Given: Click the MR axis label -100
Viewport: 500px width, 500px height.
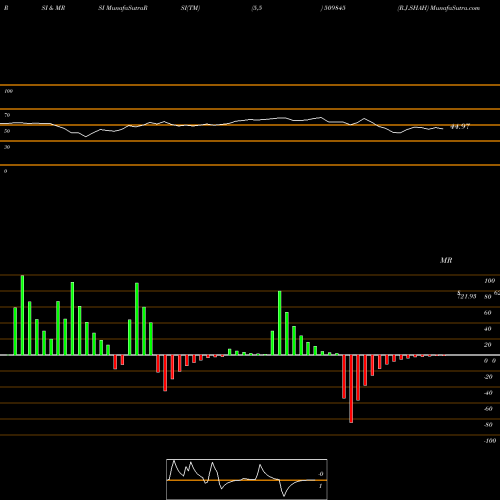Looking at the screenshot, I should tap(490, 441).
